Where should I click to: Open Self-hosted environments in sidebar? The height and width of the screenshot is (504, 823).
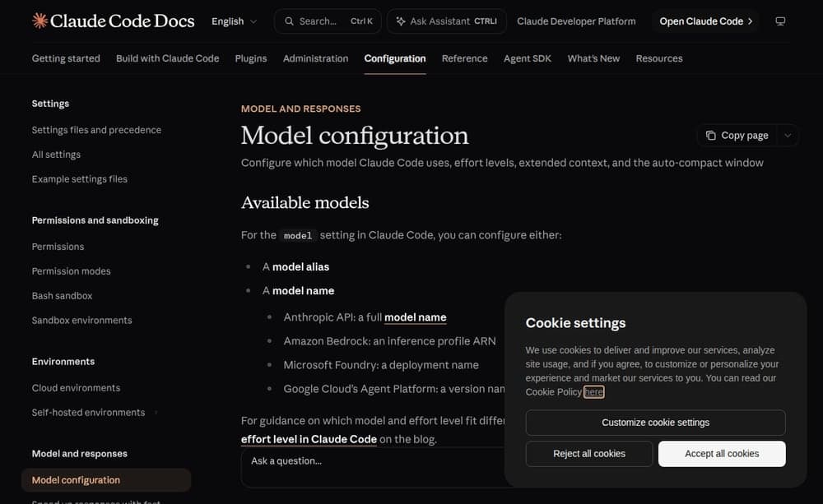[88, 413]
